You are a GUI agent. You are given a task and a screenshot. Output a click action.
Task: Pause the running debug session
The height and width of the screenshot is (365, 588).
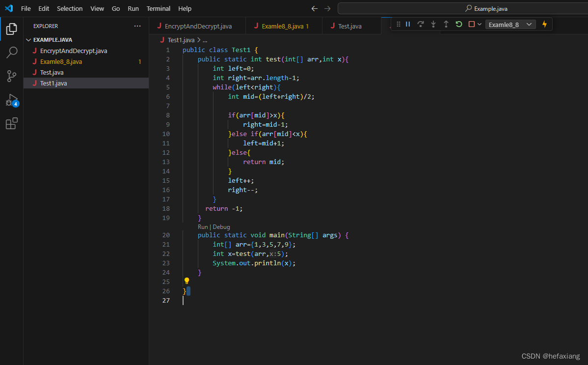[x=408, y=24]
